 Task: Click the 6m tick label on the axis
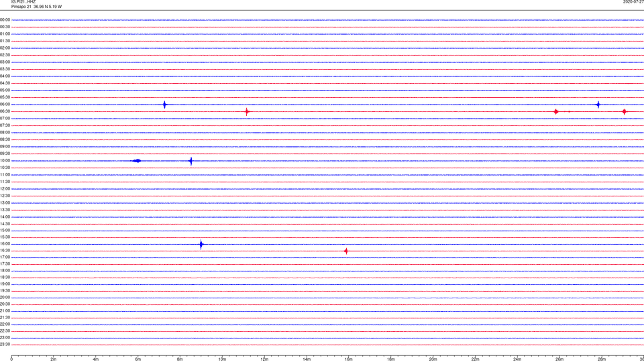coord(138,359)
